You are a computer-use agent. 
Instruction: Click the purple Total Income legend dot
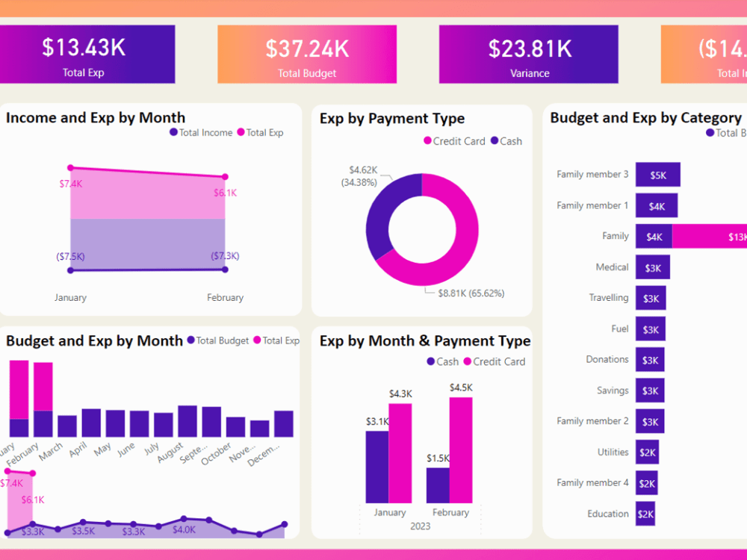coord(174,133)
